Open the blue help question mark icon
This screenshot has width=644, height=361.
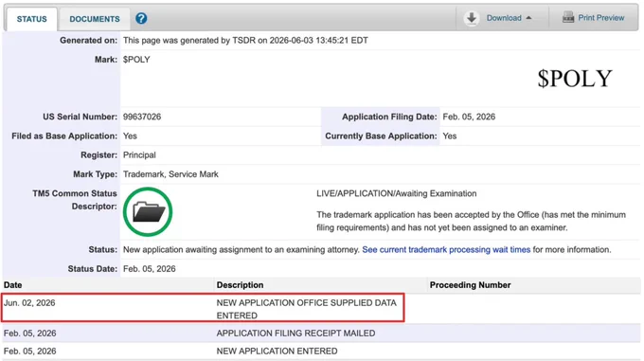pos(141,19)
